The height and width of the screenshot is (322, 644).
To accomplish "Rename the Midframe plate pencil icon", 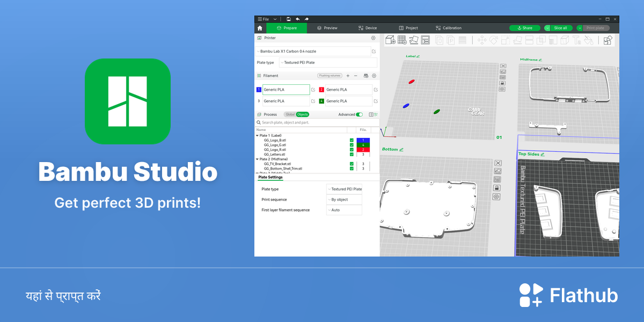I will [540, 60].
